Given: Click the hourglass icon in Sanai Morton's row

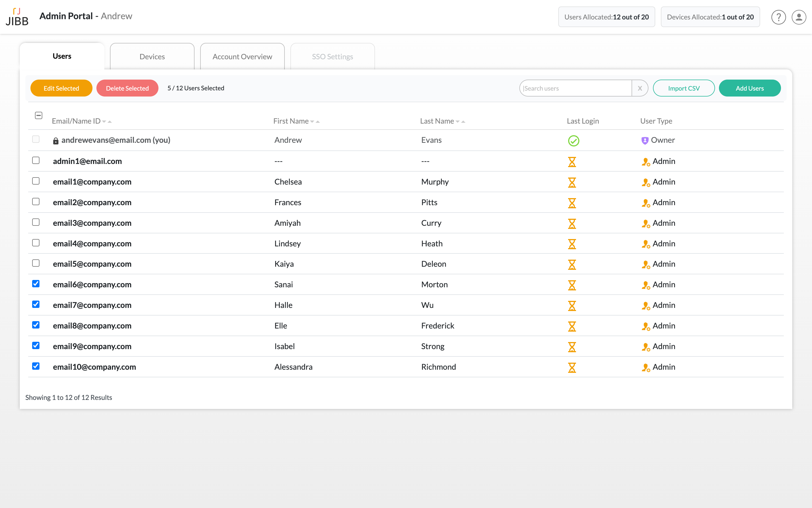Looking at the screenshot, I should click(x=572, y=285).
